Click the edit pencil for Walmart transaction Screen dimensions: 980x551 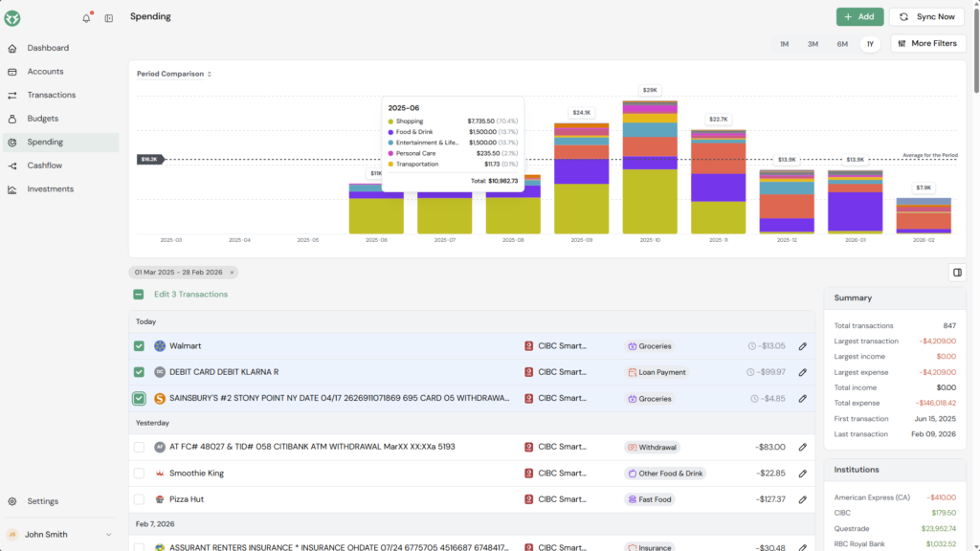[803, 346]
